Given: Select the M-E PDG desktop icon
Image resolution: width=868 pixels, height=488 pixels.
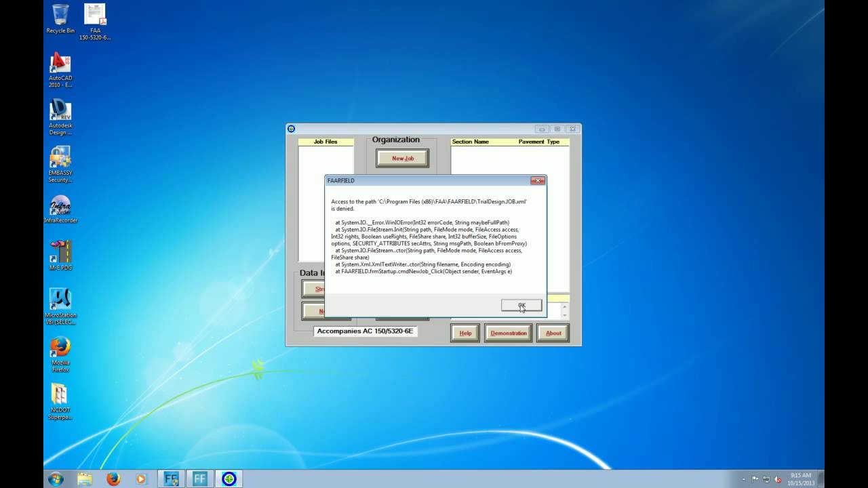Looking at the screenshot, I should pyautogui.click(x=60, y=256).
